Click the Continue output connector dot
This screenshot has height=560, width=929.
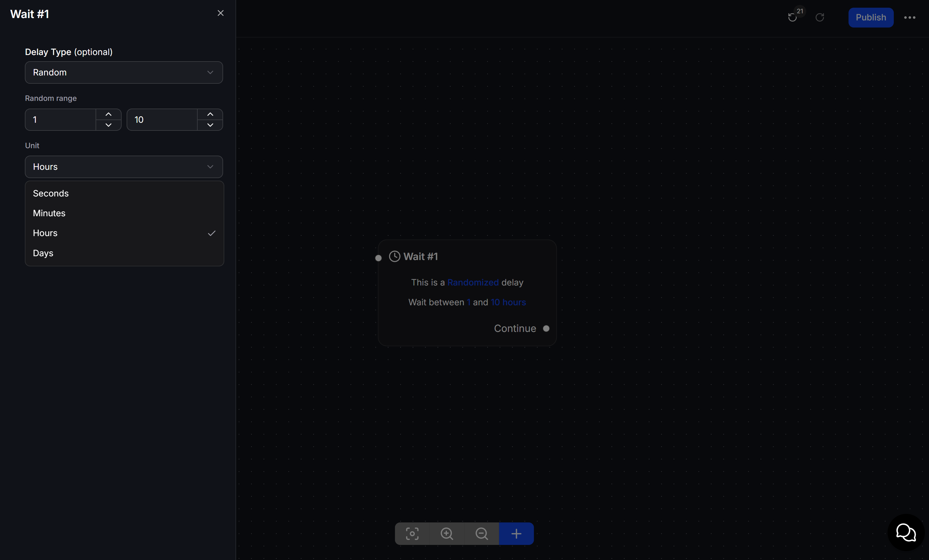point(546,328)
